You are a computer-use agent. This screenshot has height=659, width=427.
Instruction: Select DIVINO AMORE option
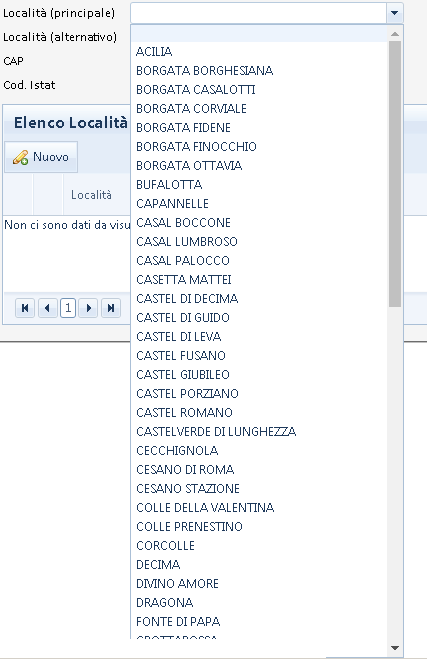pos(259,583)
